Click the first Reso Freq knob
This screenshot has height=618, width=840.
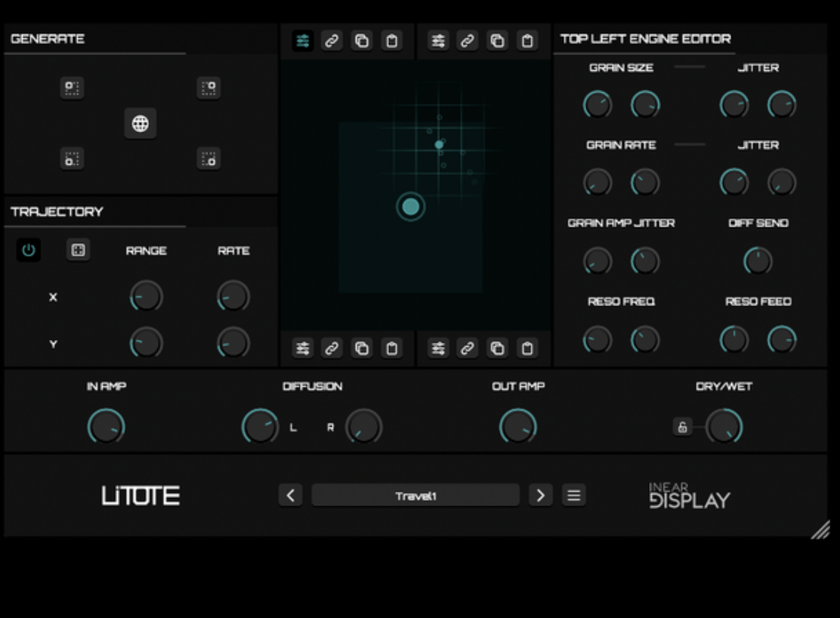(x=598, y=339)
